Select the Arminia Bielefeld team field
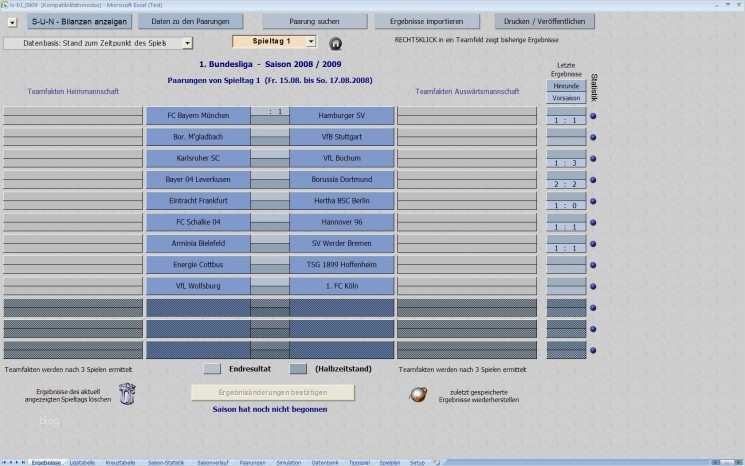Viewport: 745px width, 466px height. coord(198,243)
